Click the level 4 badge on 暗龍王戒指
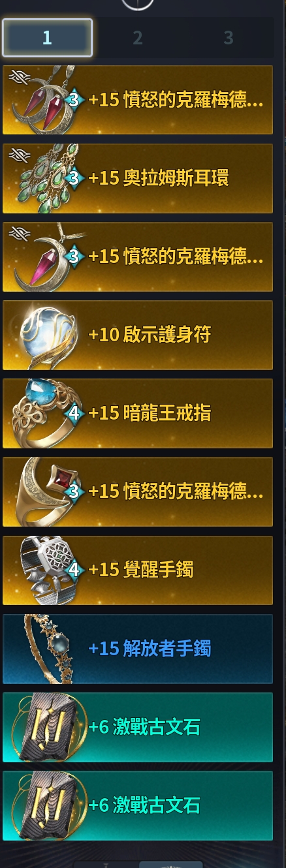286x868 pixels. coord(74,413)
